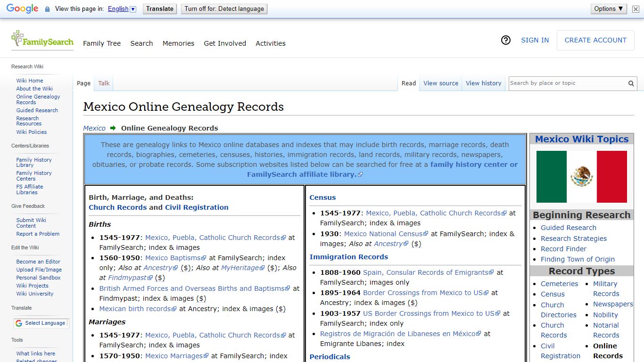This screenshot has width=644, height=362.
Task: Open the Immigration Records heading link
Action: [x=349, y=257]
